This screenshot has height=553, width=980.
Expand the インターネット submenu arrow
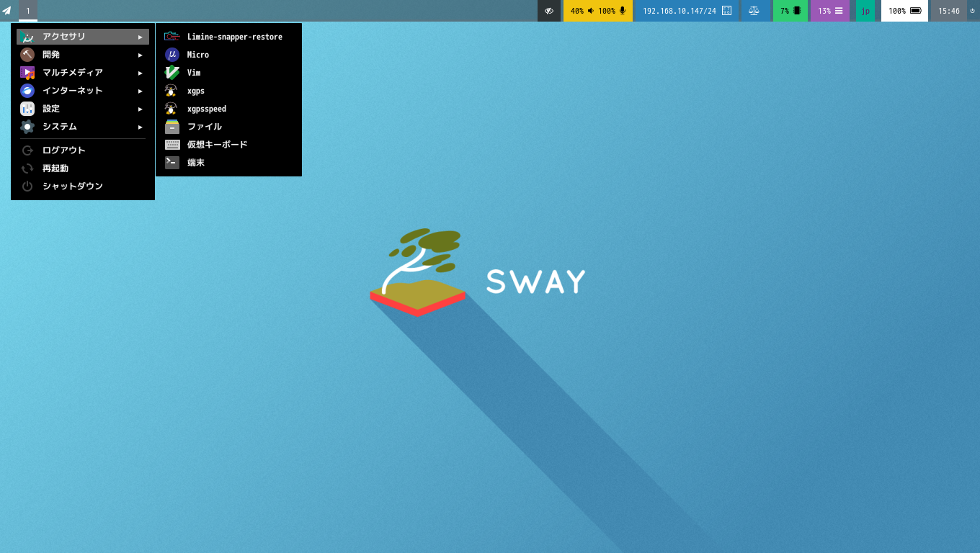pyautogui.click(x=141, y=91)
